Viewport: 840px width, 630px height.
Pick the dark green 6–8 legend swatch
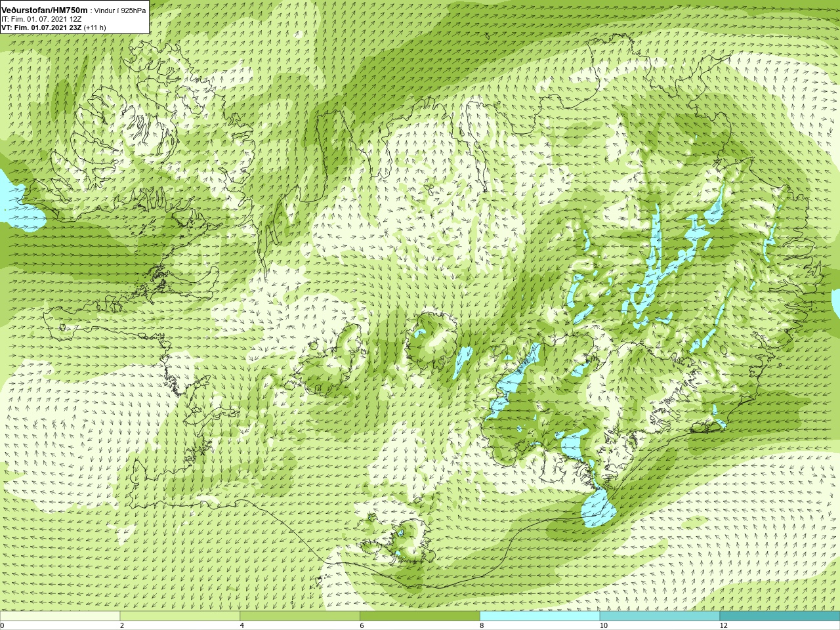[420, 616]
